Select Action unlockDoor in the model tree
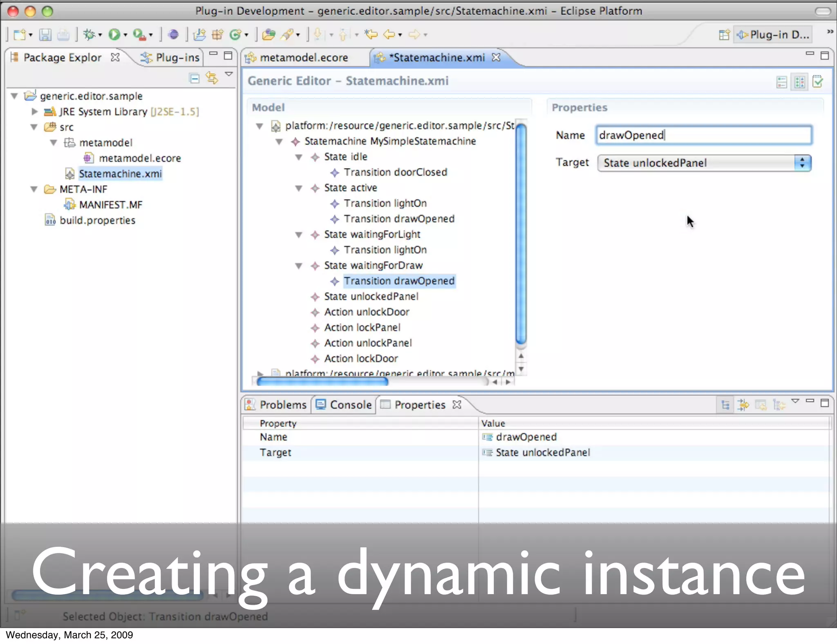 (367, 312)
